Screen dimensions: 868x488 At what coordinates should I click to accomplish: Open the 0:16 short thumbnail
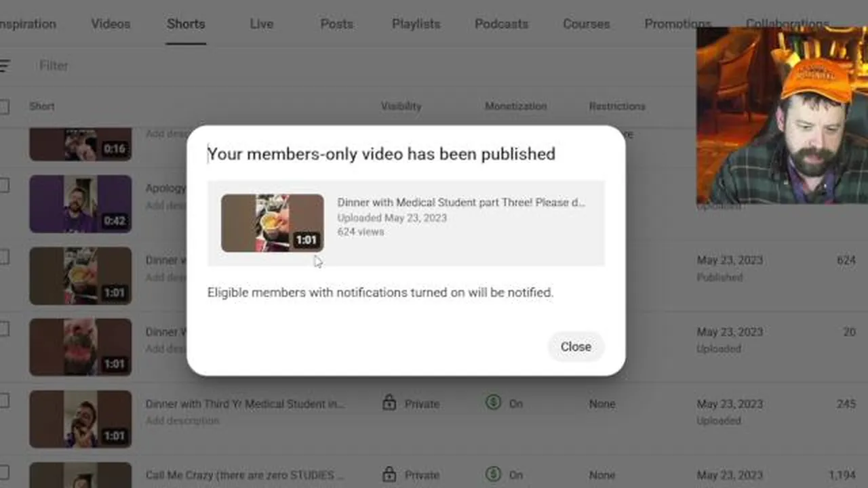[x=80, y=144]
